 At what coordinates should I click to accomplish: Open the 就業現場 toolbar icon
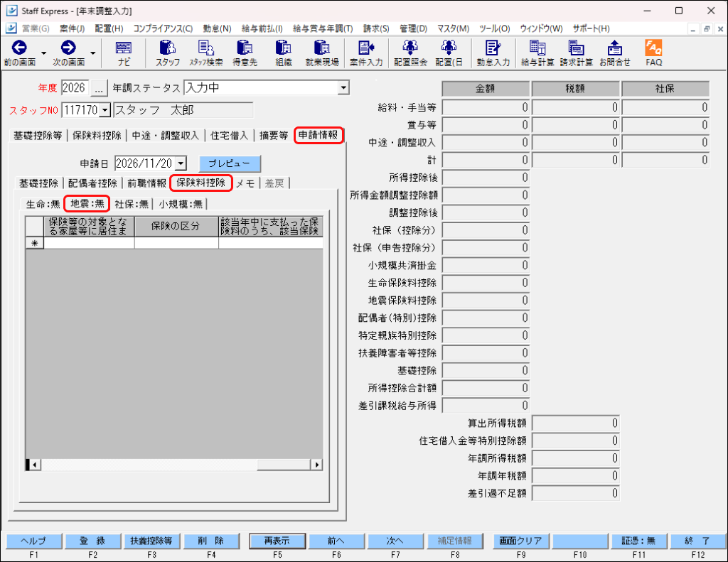pos(322,48)
